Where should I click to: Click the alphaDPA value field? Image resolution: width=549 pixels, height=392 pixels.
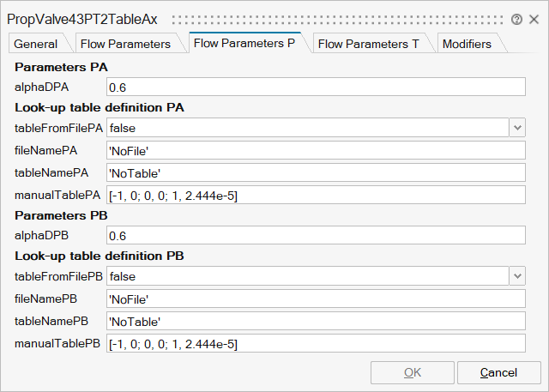click(x=315, y=87)
